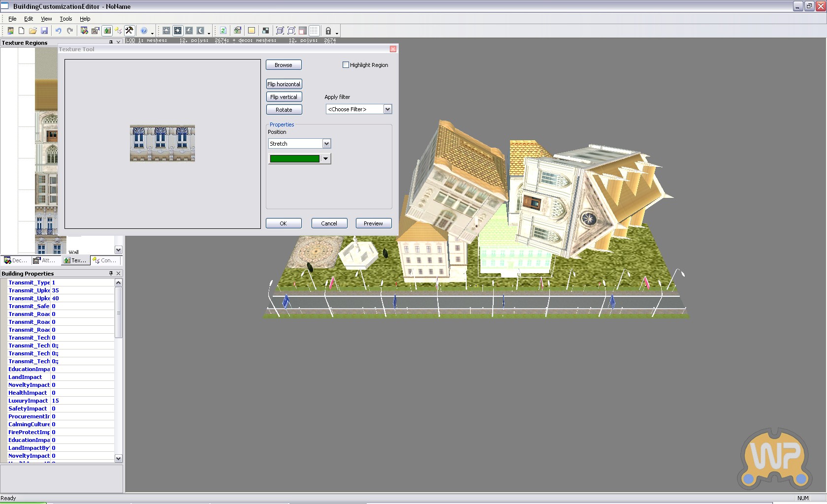Expand the Stretch position dropdown

pyautogui.click(x=326, y=144)
